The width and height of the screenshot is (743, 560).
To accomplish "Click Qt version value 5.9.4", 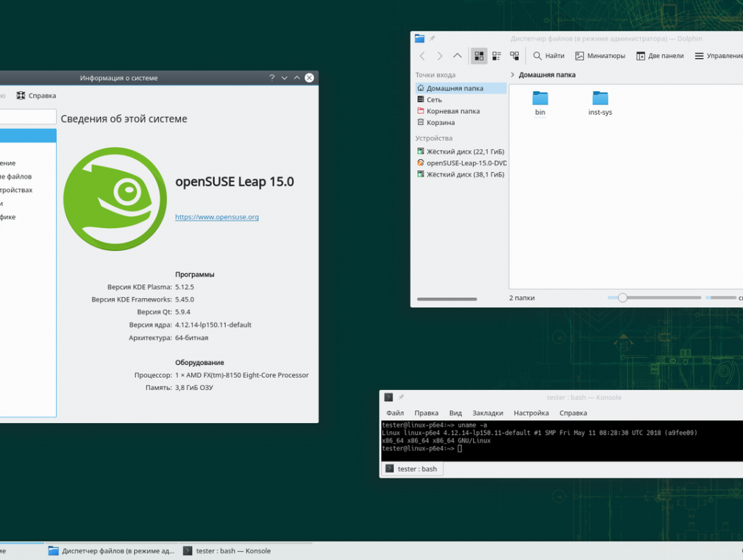I will pyautogui.click(x=182, y=312).
